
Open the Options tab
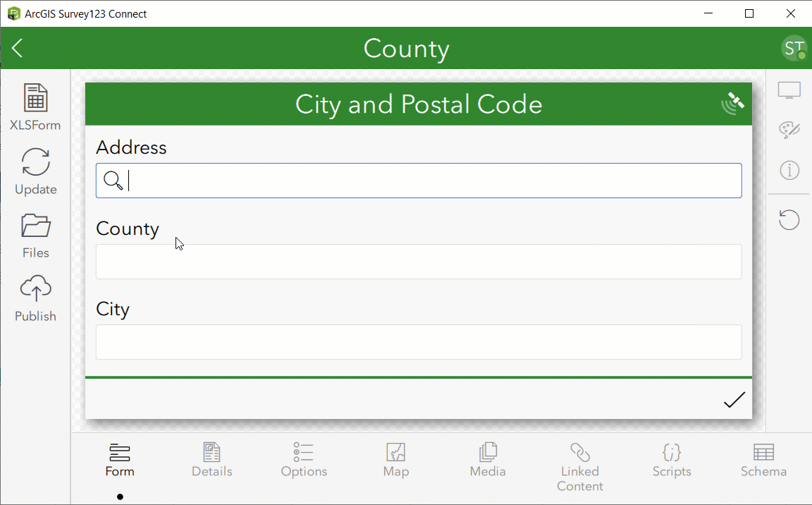click(x=303, y=460)
